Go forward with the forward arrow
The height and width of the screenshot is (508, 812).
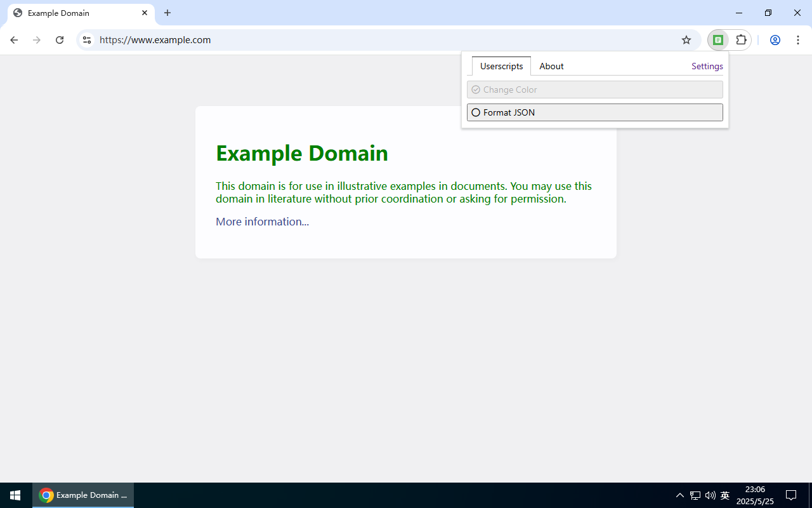37,40
